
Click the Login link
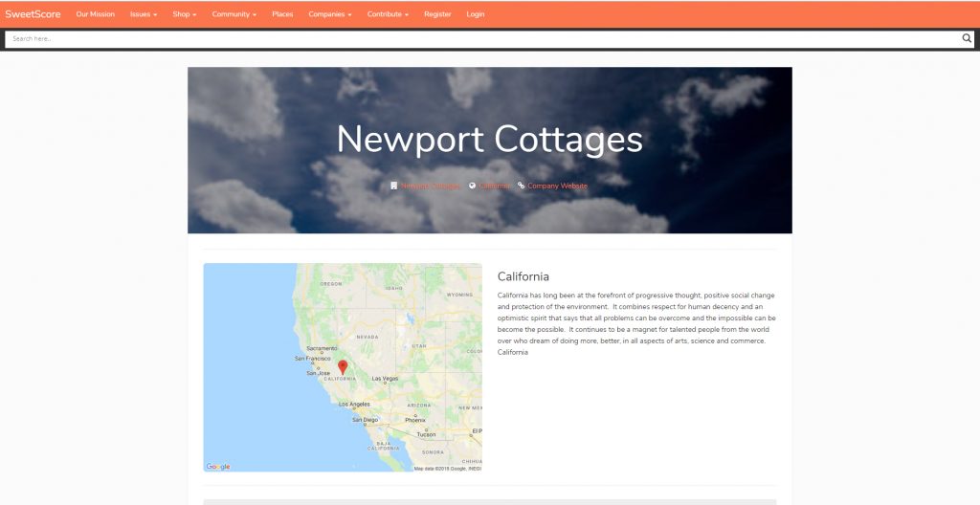click(476, 14)
